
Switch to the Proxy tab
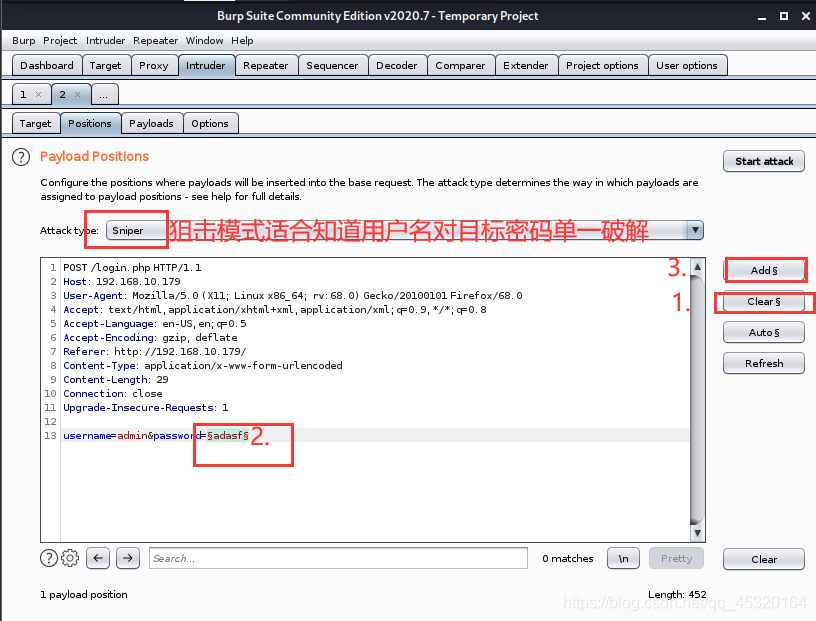[154, 66]
